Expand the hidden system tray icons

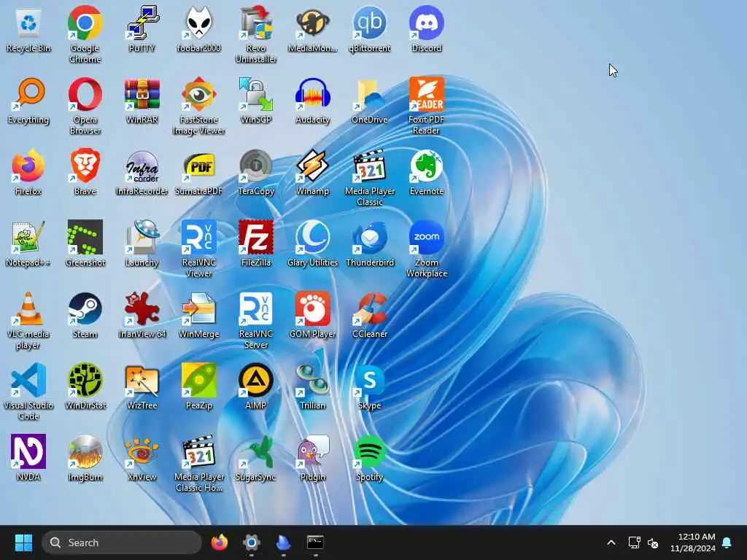[611, 542]
